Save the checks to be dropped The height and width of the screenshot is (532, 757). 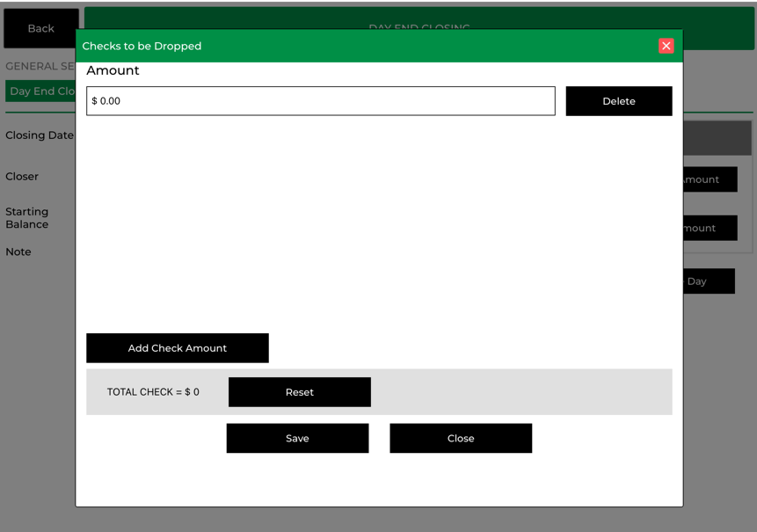(x=297, y=438)
